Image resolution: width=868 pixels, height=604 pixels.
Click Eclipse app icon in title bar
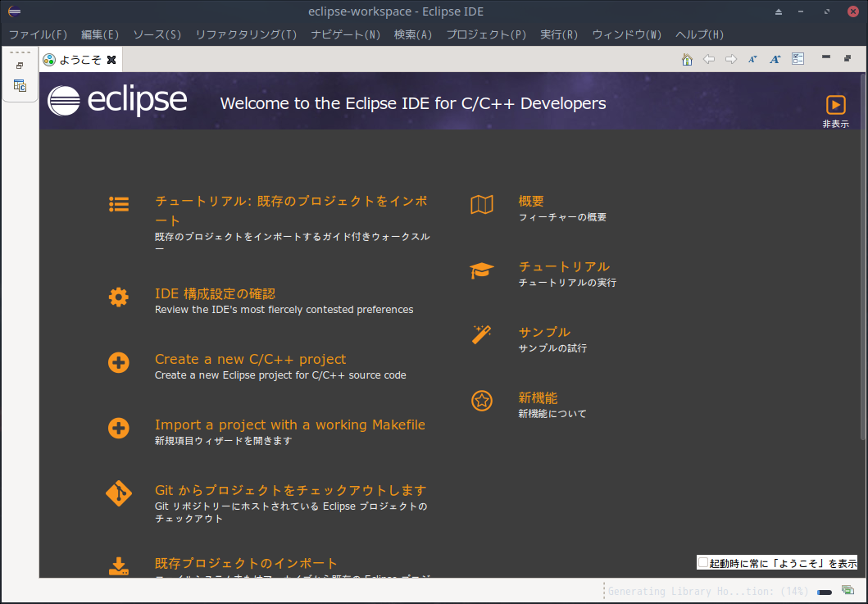[15, 11]
